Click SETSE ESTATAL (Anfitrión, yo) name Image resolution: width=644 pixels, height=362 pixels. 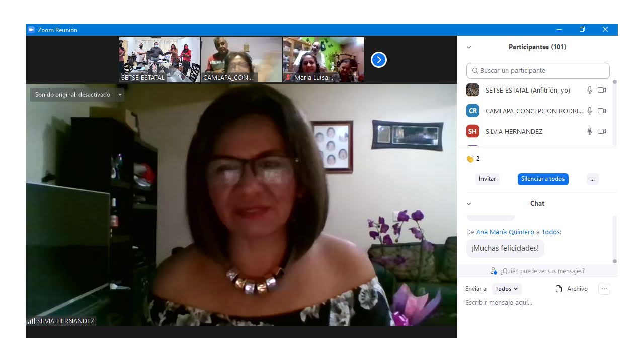(527, 90)
